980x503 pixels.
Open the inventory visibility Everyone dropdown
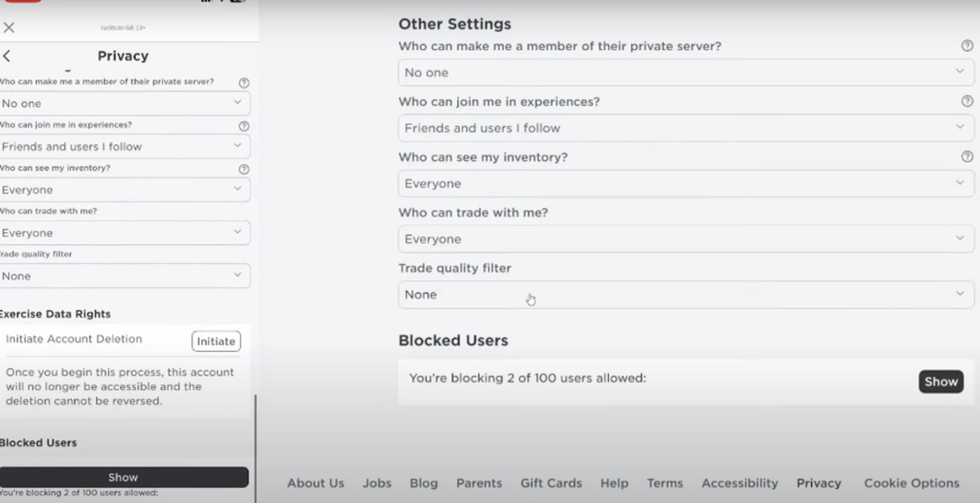point(686,183)
